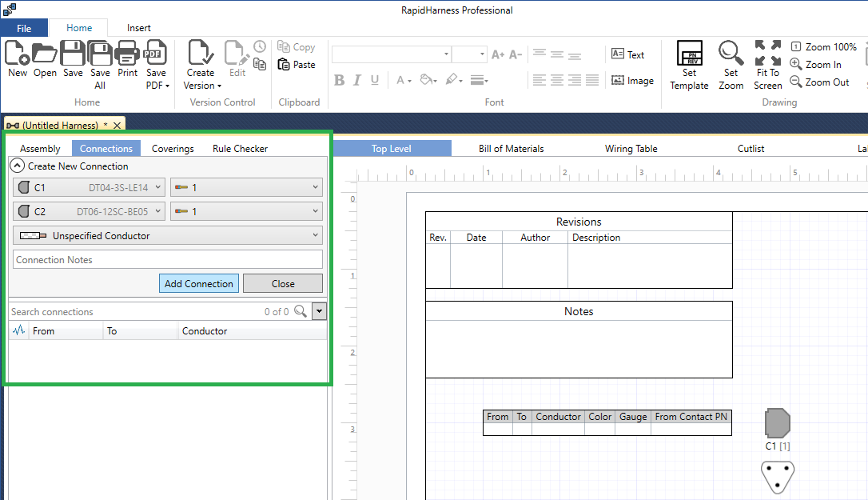Screen dimensions: 868x500
Task: Expand the Unspecified Conductor dropdown
Action: click(168, 236)
